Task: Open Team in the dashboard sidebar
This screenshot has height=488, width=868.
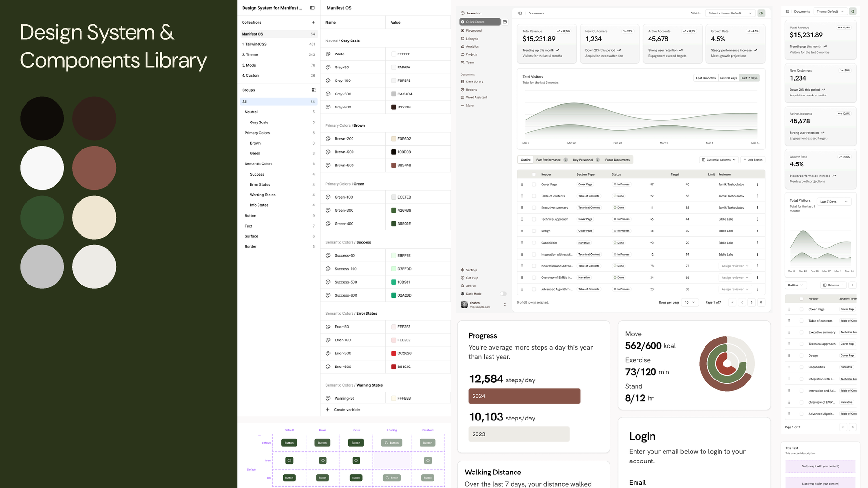Action: pos(467,62)
